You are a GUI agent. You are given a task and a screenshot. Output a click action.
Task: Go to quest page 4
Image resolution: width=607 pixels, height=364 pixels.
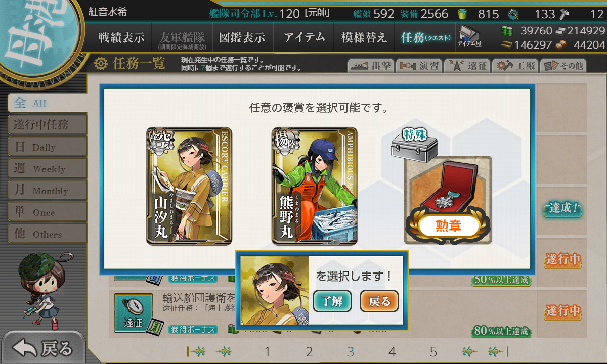[392, 352]
